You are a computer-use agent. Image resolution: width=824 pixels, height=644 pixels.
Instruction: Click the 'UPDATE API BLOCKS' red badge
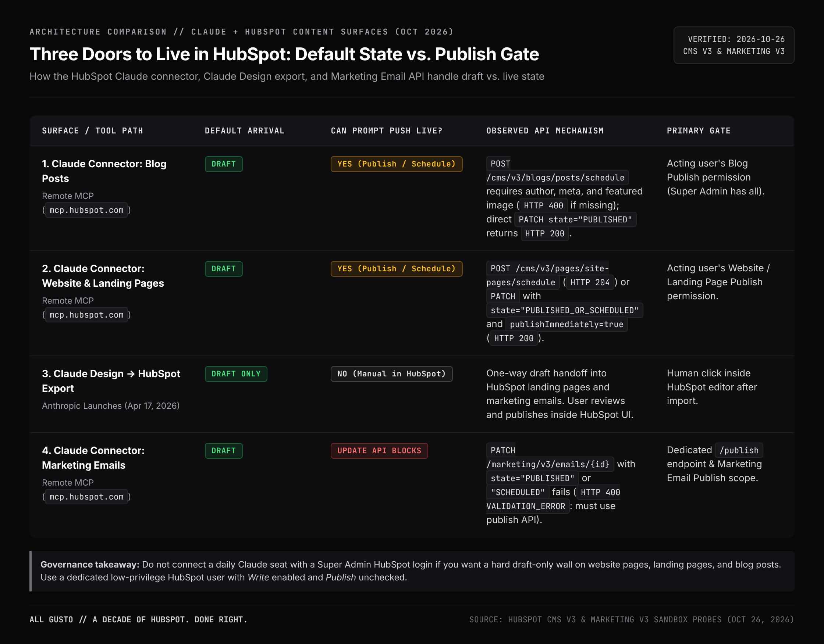point(379,451)
